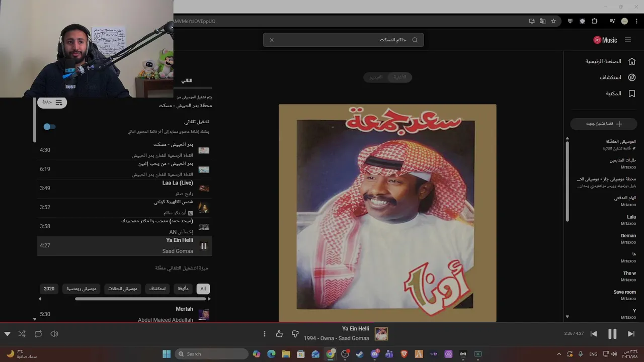The image size is (644, 362).
Task: Save the queue with the حفظ button
Action: (52, 102)
